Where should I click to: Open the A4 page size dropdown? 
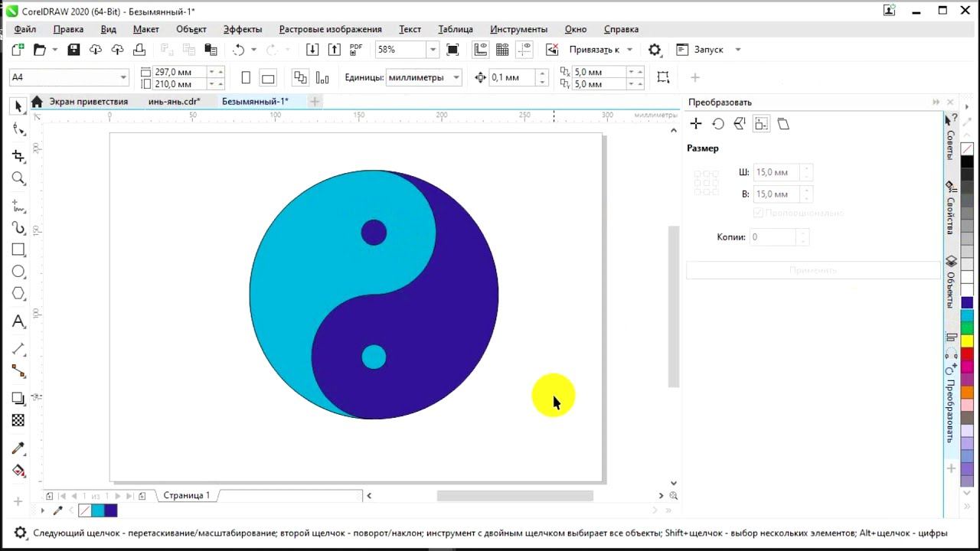(x=123, y=77)
